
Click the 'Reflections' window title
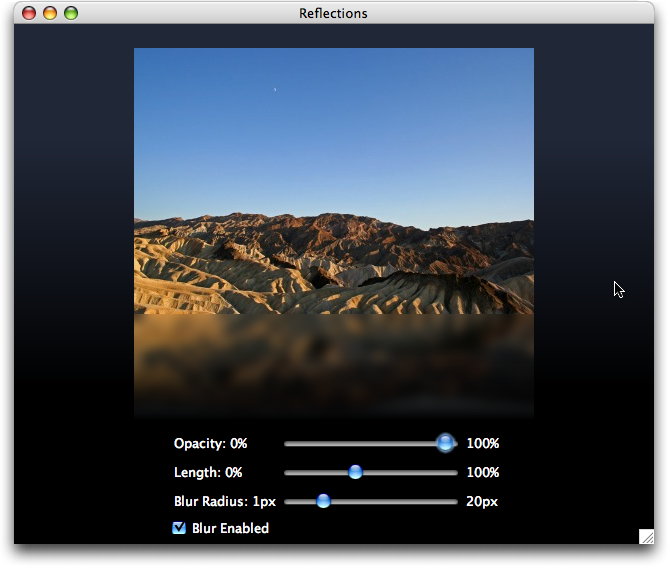pyautogui.click(x=333, y=14)
